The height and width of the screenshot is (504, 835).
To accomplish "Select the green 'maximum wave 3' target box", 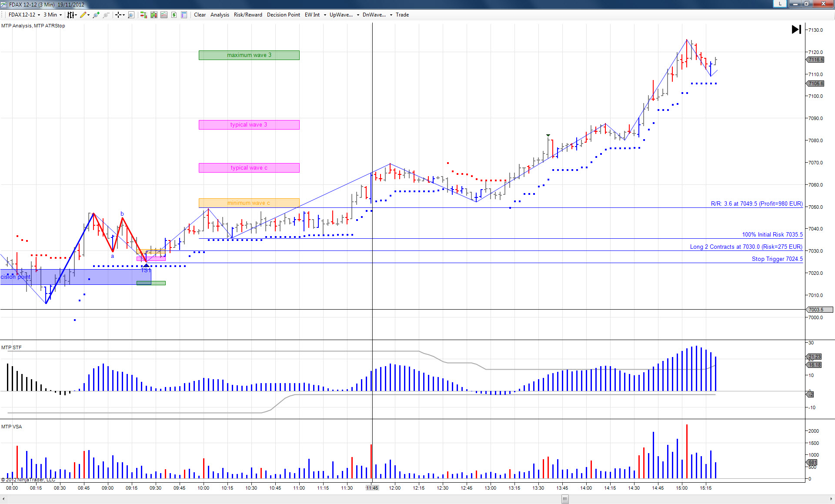I will [x=249, y=55].
